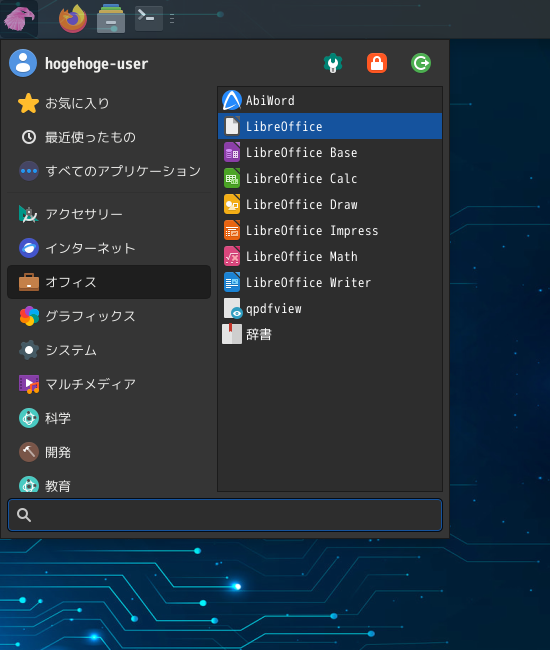This screenshot has height=650, width=550.
Task: Open the アクセサリー category
Action: (x=109, y=214)
